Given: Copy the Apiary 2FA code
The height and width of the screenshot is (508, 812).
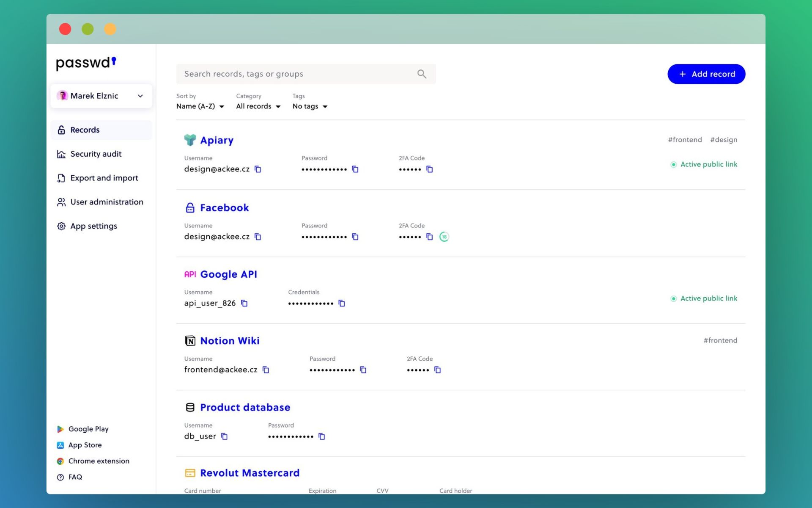Looking at the screenshot, I should tap(429, 169).
